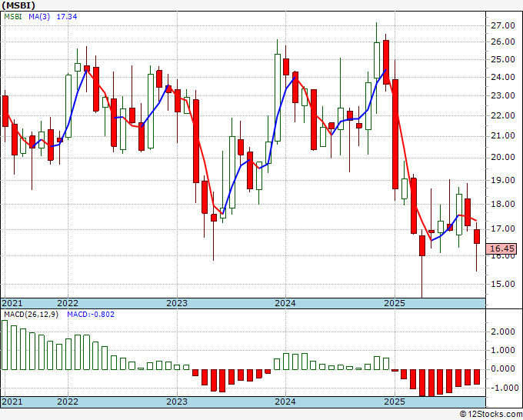Screen dimensions: 523x420
Task: Click the 12Stocks.com copyright link
Action: pyautogui.click(x=491, y=415)
